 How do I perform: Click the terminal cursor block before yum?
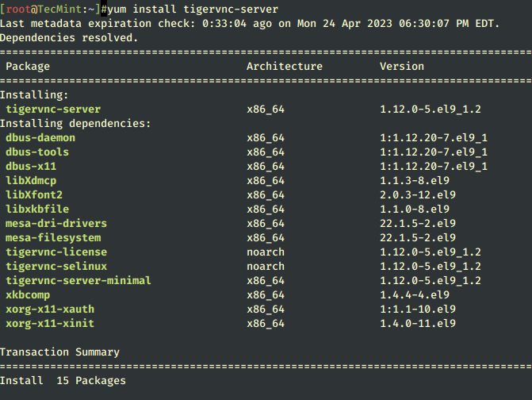point(104,10)
